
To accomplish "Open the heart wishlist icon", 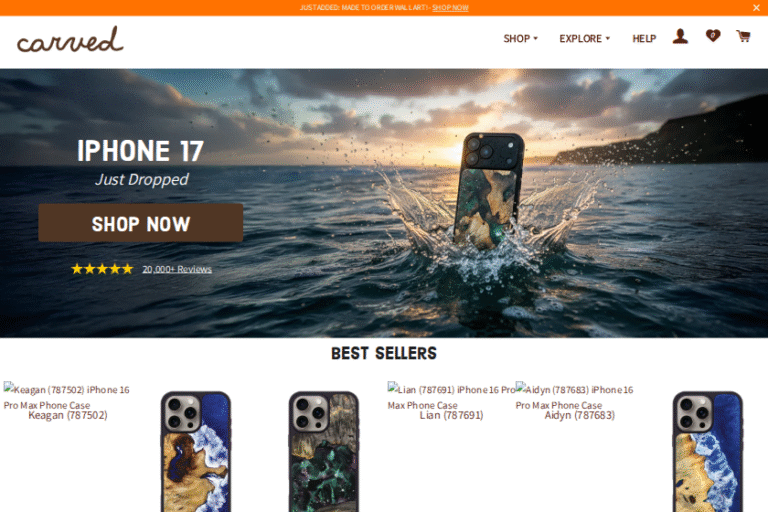I will [713, 36].
